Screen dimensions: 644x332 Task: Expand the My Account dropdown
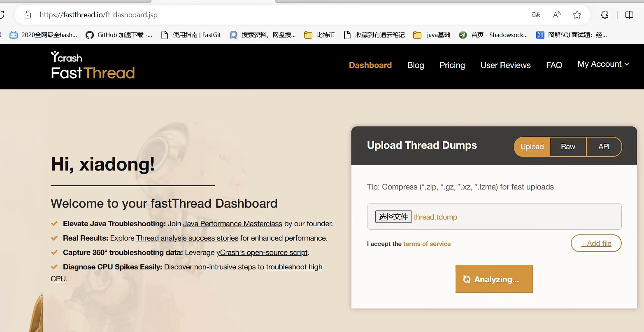coord(603,64)
